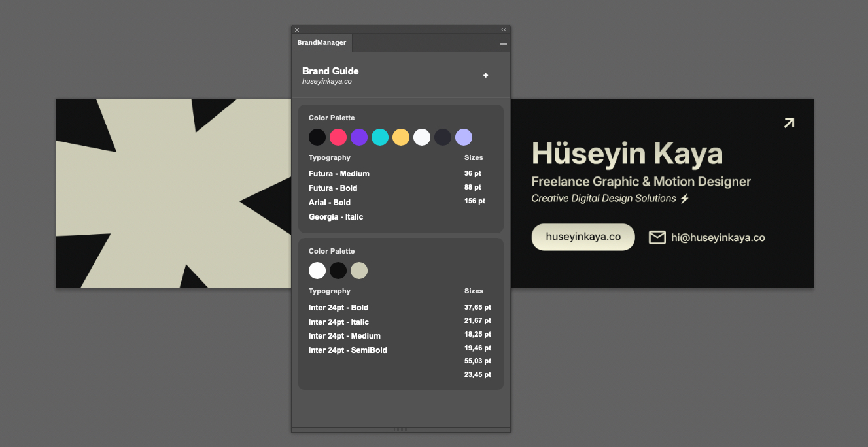The width and height of the screenshot is (868, 447).
Task: Click the 55,03 pt size value
Action: pos(477,361)
